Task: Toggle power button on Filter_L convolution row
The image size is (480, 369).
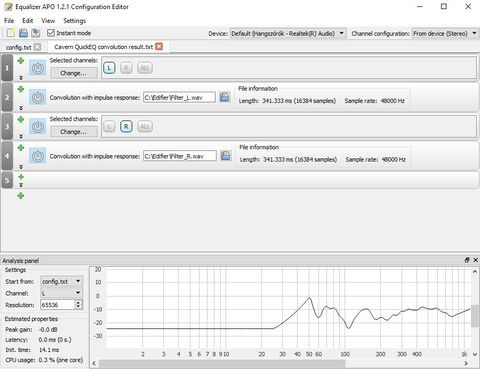Action: pyautogui.click(x=38, y=97)
